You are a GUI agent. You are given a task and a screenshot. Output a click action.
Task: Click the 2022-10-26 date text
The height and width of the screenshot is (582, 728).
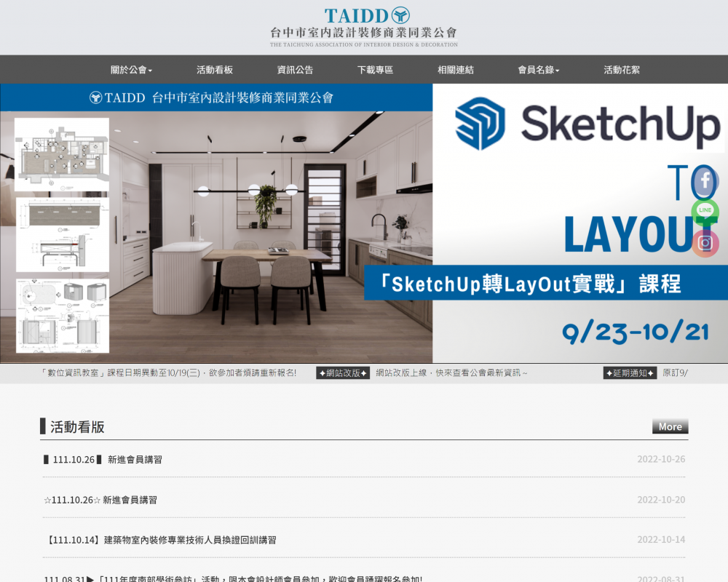pyautogui.click(x=661, y=460)
